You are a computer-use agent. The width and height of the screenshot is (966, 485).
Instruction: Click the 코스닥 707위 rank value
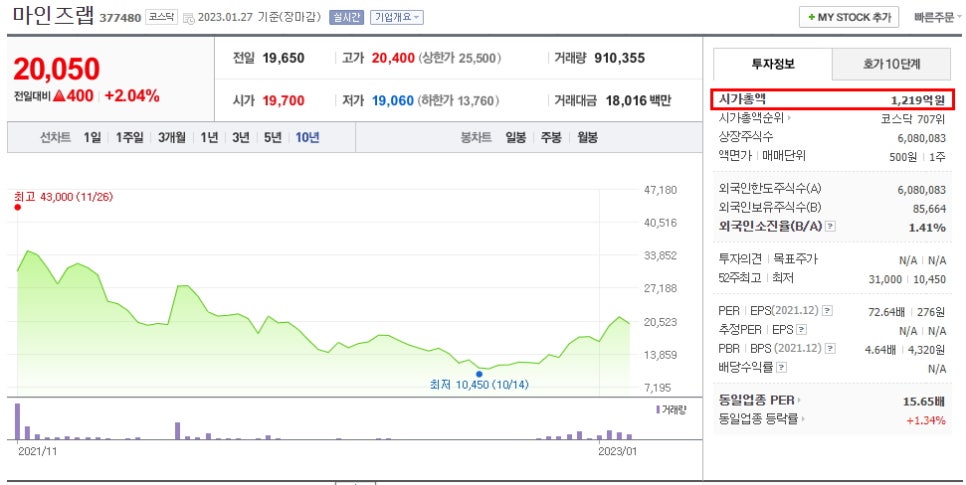pos(913,119)
